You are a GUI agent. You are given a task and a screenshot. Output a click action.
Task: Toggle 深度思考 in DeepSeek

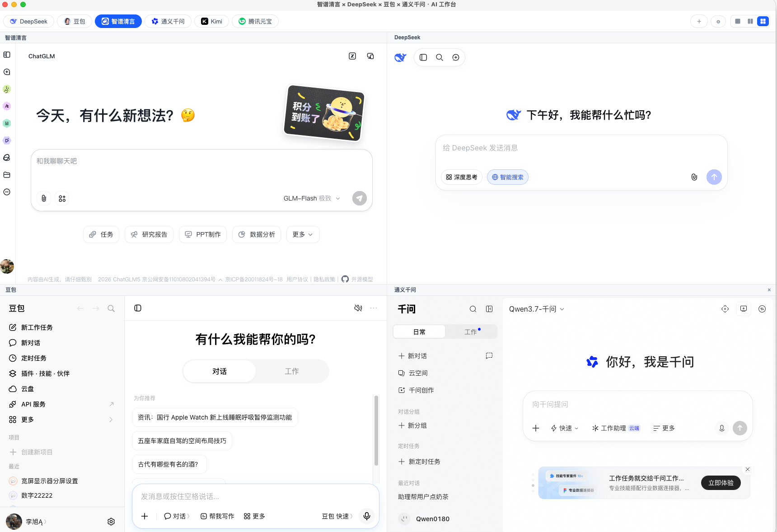[x=462, y=177]
